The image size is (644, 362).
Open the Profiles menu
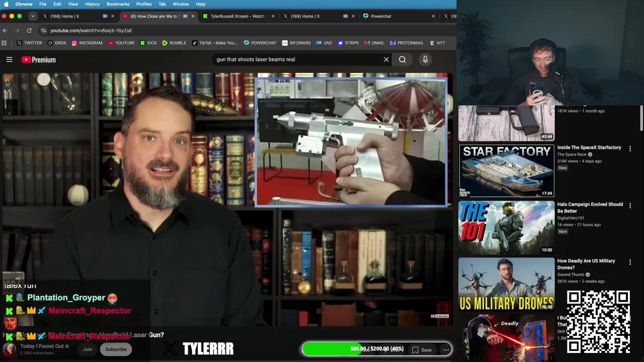(x=144, y=4)
